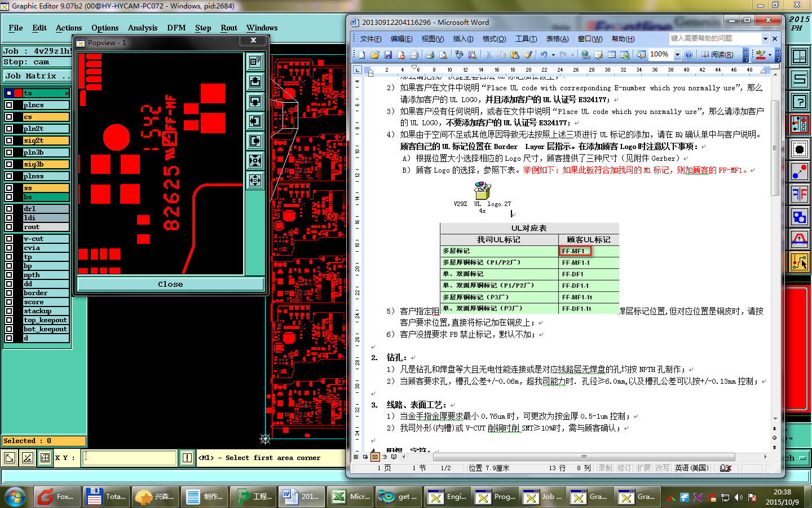Toggle the checkbox for layer plncs
The width and height of the screenshot is (812, 508).
[x=9, y=105]
